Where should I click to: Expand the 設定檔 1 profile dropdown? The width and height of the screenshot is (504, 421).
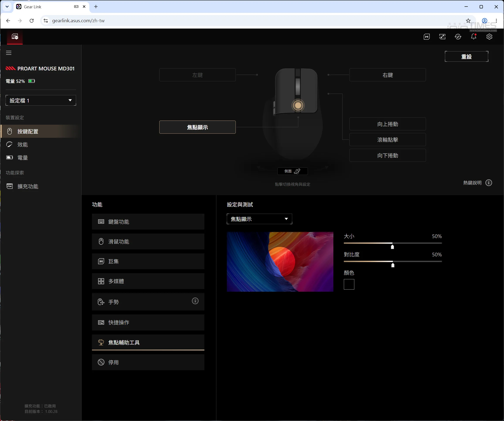click(41, 100)
